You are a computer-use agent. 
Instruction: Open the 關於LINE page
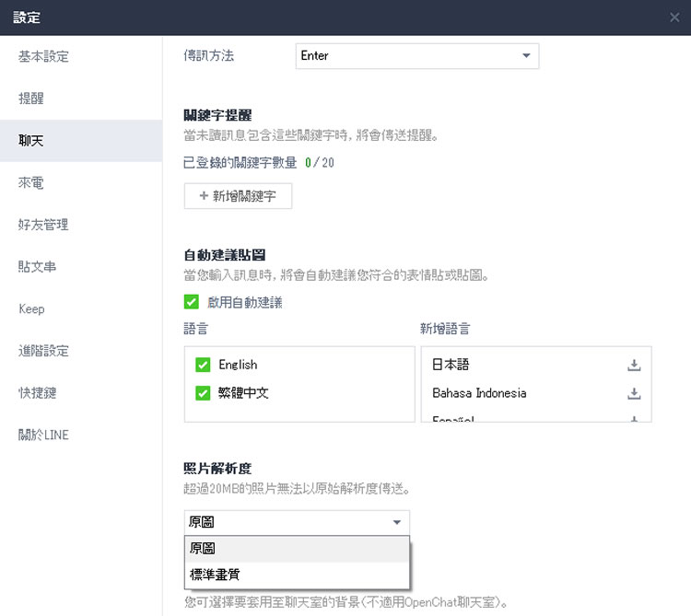click(x=44, y=435)
